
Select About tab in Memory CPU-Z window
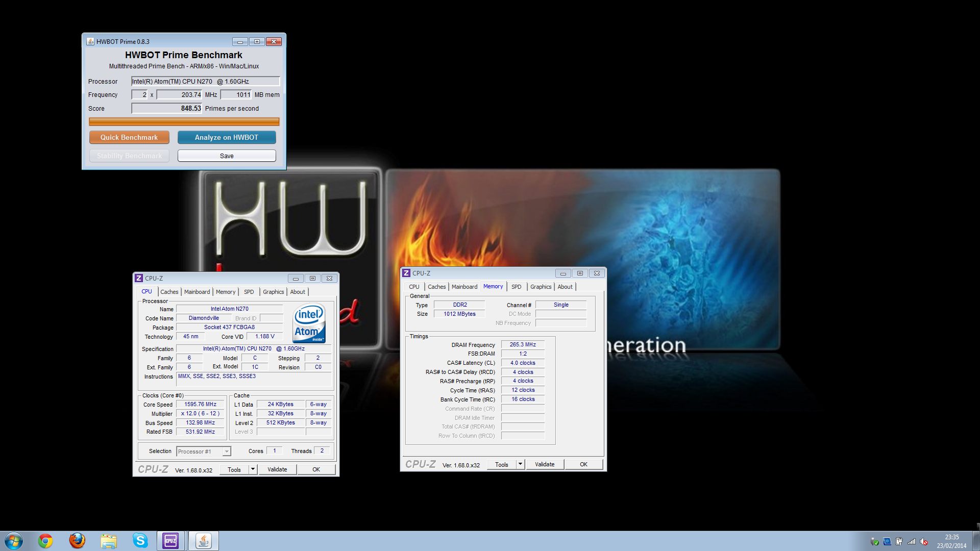(565, 287)
